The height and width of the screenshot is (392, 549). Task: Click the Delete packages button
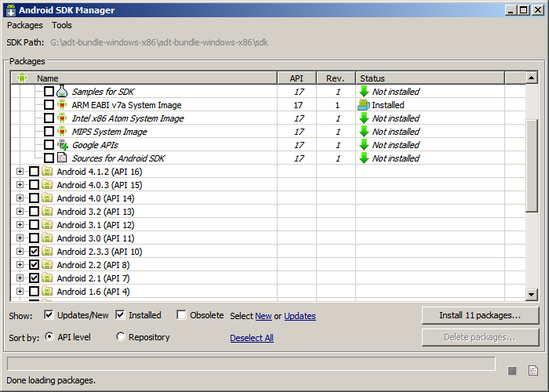pyautogui.click(x=480, y=337)
